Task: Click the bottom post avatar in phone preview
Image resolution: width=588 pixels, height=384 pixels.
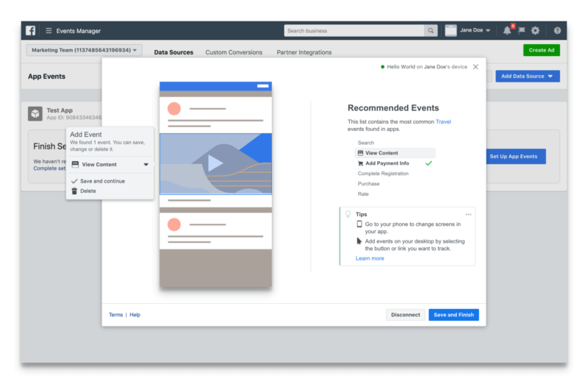Action: pos(174,224)
